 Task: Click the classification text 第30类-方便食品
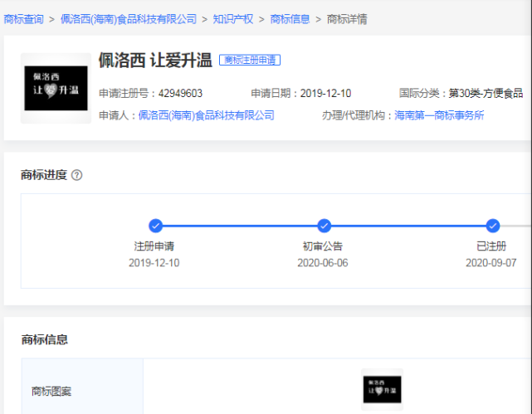[486, 93]
